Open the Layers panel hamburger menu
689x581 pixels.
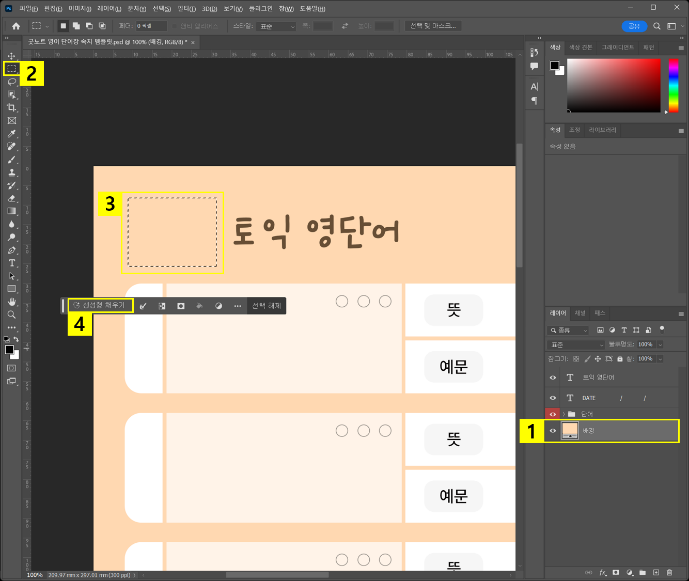pyautogui.click(x=681, y=314)
